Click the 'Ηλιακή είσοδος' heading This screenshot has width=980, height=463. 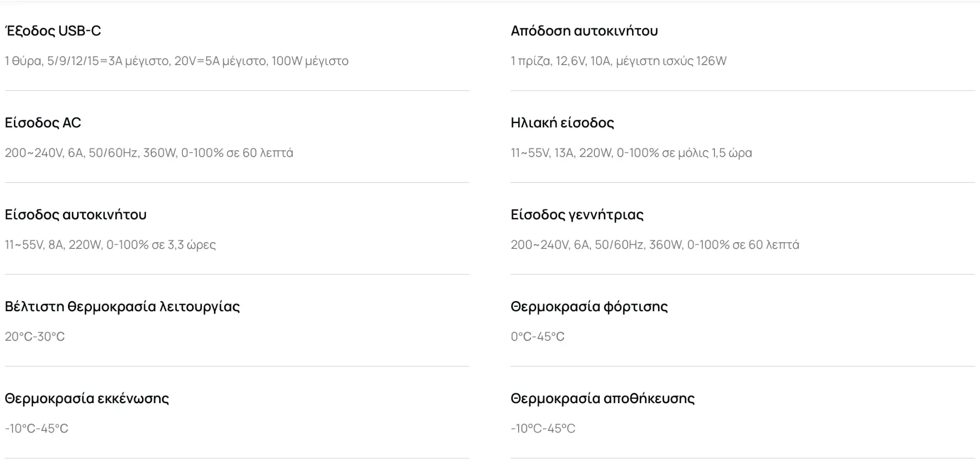point(562,123)
